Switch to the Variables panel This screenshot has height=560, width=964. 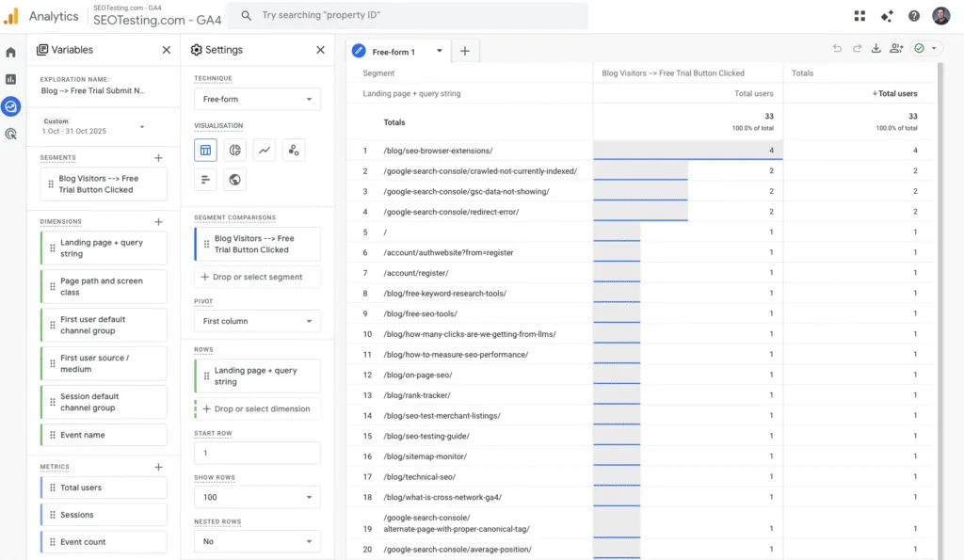pyautogui.click(x=64, y=49)
